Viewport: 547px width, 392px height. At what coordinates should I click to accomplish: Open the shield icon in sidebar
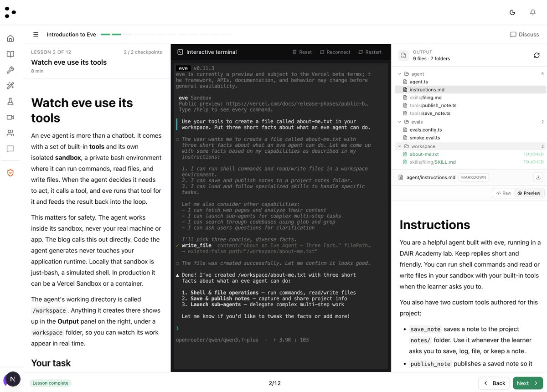click(x=10, y=173)
